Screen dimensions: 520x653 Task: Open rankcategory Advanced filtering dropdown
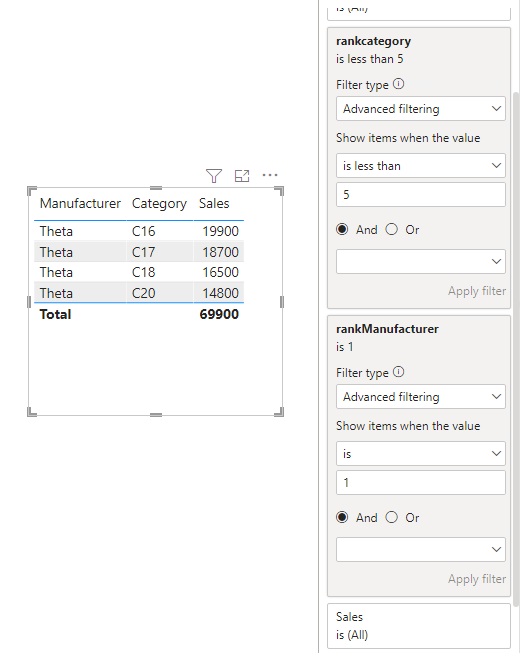[x=421, y=109]
